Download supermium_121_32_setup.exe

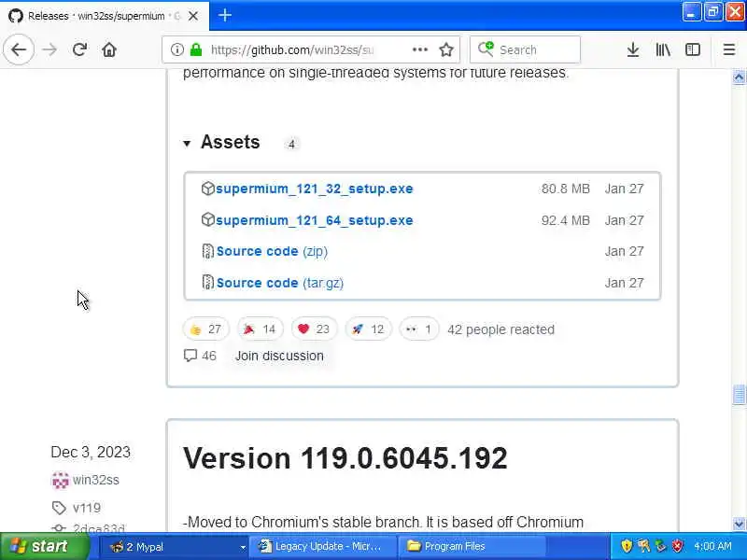(x=315, y=189)
